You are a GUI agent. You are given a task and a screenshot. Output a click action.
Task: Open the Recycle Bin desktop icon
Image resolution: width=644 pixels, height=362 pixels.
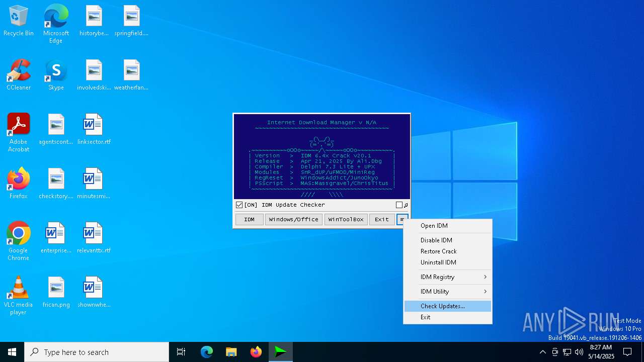(x=19, y=21)
